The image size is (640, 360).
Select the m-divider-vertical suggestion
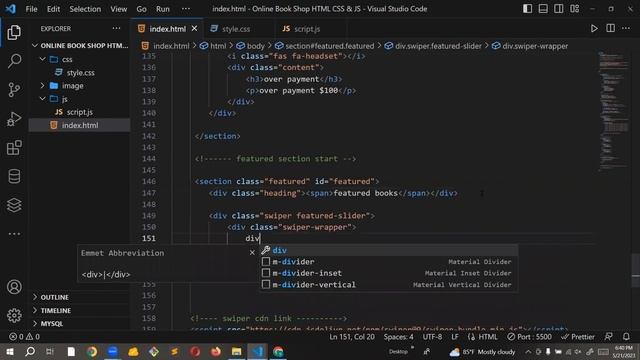[x=389, y=284]
